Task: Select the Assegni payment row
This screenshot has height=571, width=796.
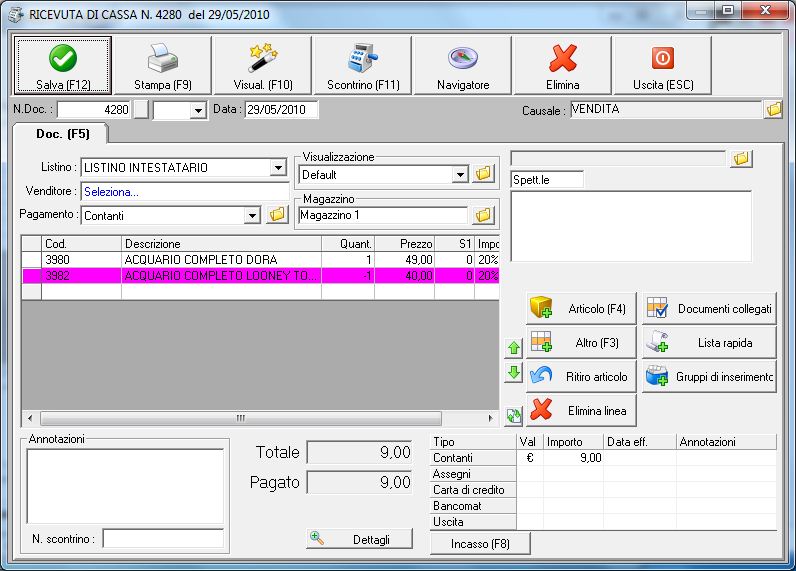Action: (603, 474)
